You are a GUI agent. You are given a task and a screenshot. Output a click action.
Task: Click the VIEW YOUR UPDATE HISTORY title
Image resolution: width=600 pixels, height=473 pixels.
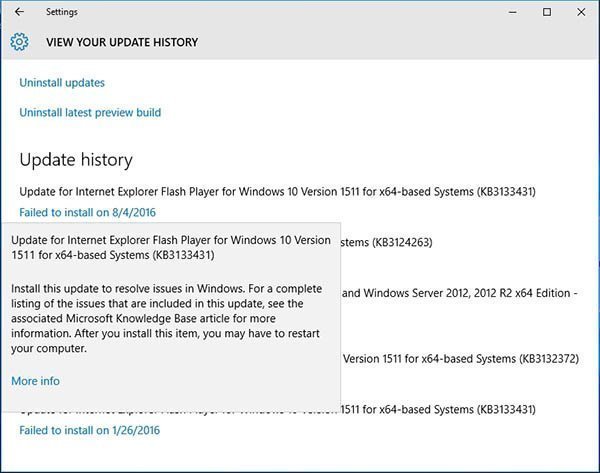(122, 42)
